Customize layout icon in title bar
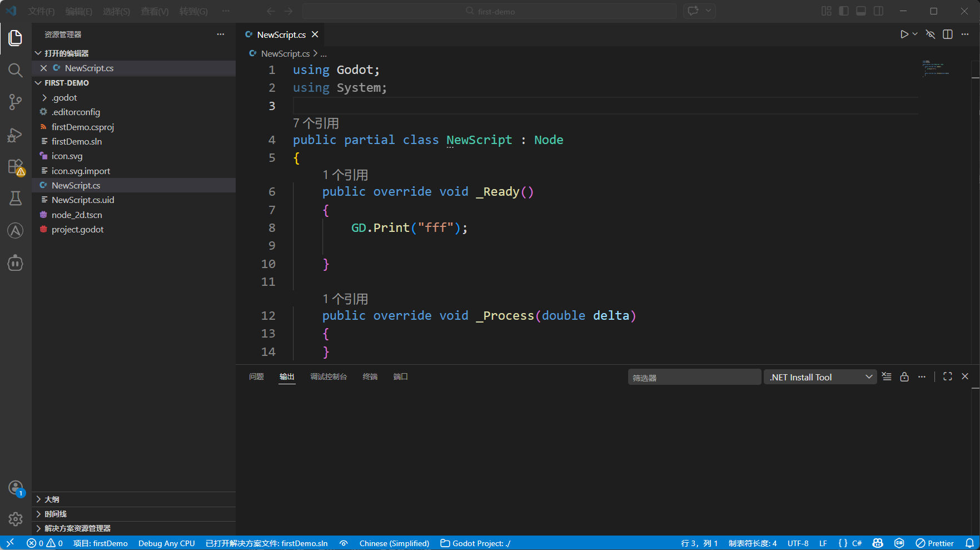 click(827, 11)
